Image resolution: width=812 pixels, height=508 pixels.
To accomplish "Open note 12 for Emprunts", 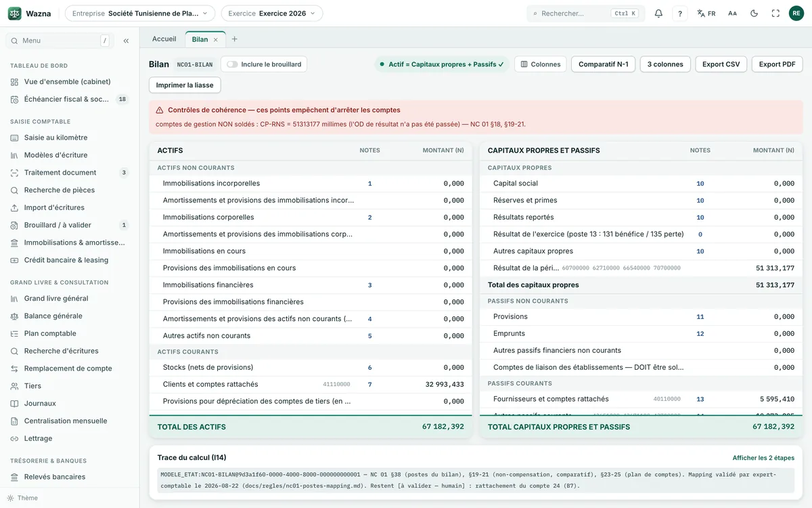I will (700, 334).
